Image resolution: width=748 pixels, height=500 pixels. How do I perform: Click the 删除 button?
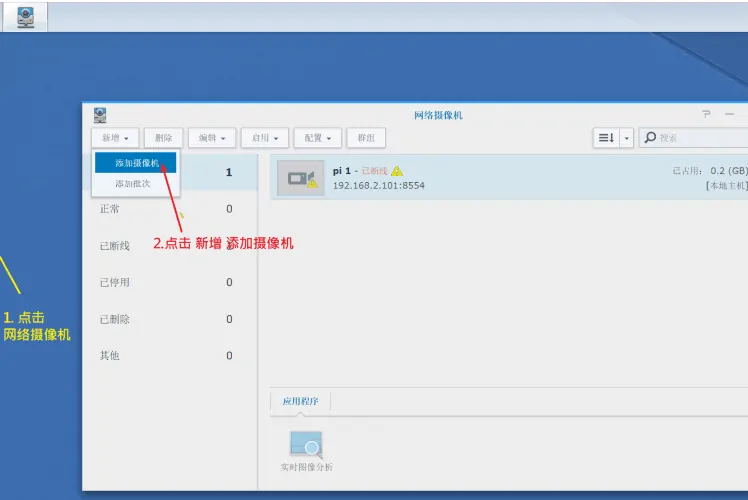coord(164,138)
